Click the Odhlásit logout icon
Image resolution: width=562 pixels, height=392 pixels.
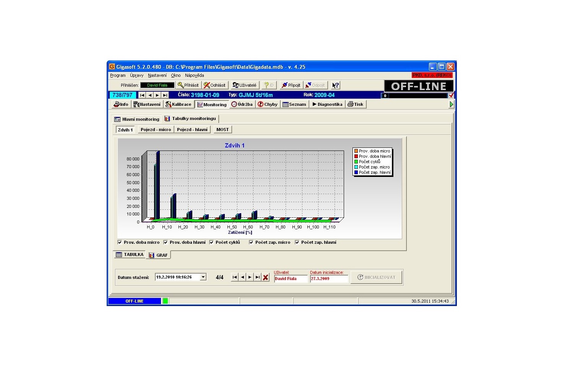215,85
